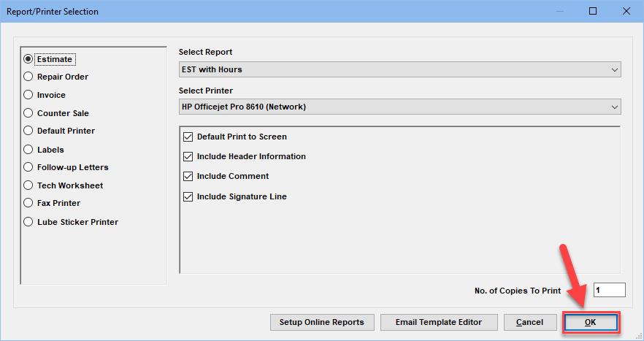Select the Labels radio button
The width and height of the screenshot is (644, 341).
click(x=28, y=150)
